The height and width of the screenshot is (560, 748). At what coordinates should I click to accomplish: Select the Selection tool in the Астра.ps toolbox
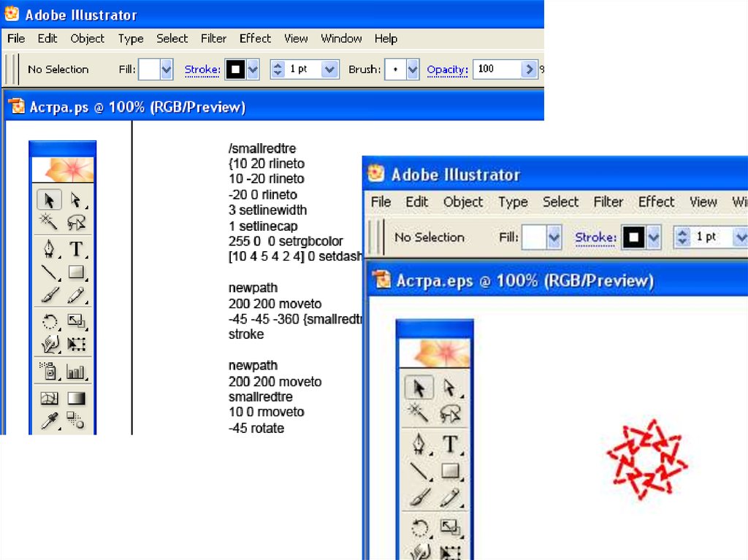point(49,200)
